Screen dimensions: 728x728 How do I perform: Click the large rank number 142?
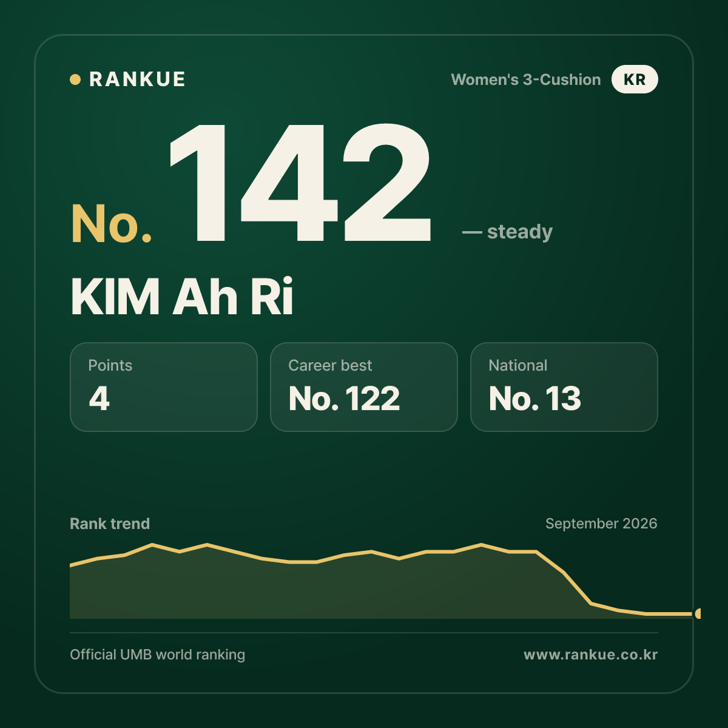(x=300, y=183)
